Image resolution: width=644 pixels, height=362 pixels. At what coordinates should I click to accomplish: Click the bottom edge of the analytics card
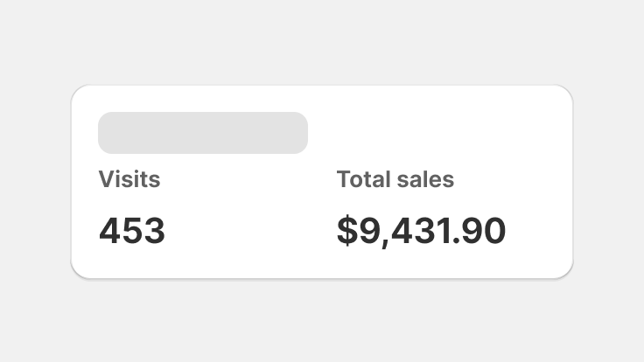pos(322,278)
